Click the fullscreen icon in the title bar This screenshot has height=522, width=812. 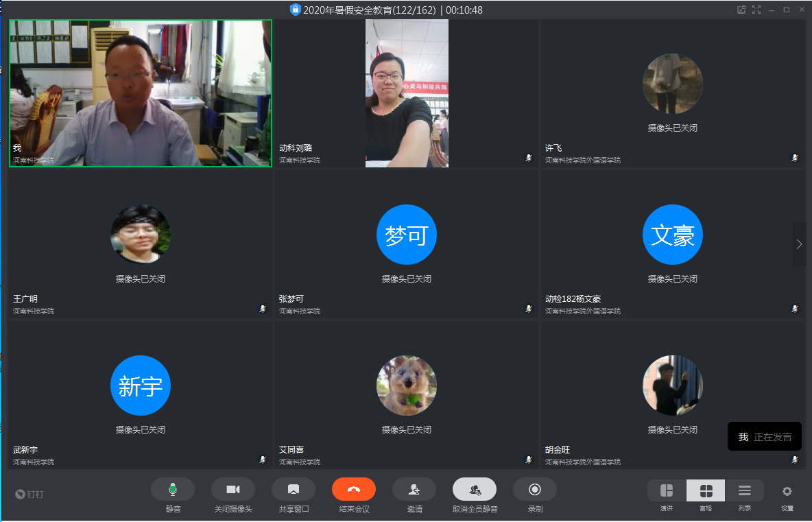click(756, 10)
